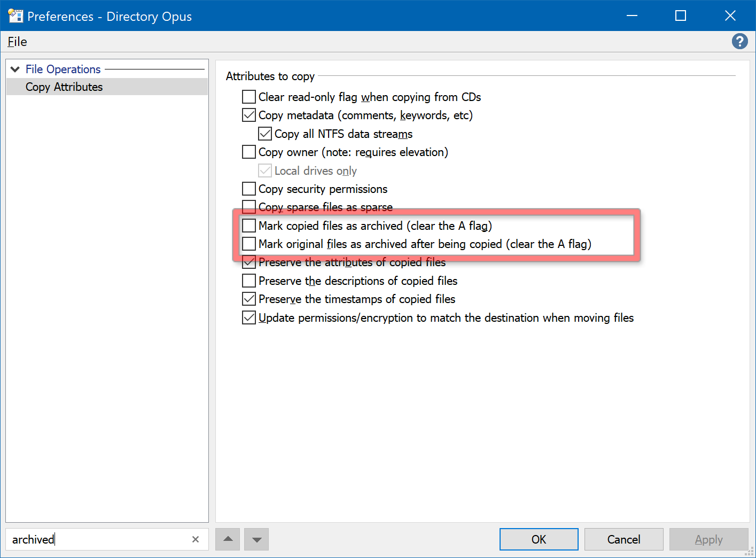This screenshot has width=756, height=558.
Task: Click the Attributes to copy group label
Action: 270,76
